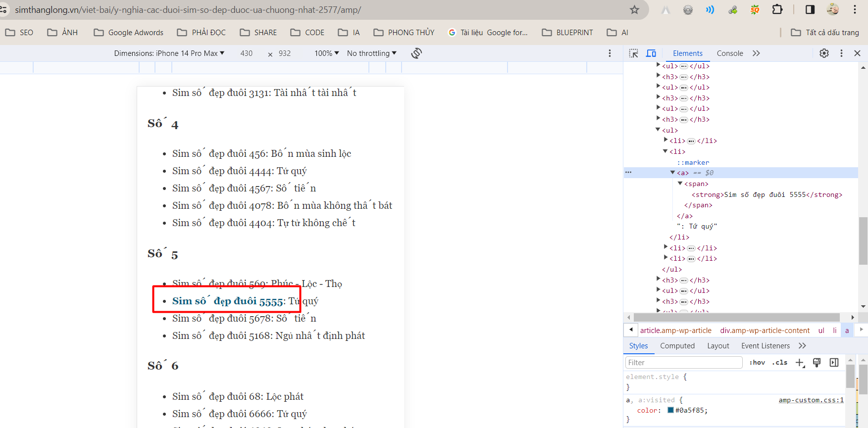The height and width of the screenshot is (428, 868).
Task: Open the Dimensions device dropdown
Action: click(x=169, y=53)
